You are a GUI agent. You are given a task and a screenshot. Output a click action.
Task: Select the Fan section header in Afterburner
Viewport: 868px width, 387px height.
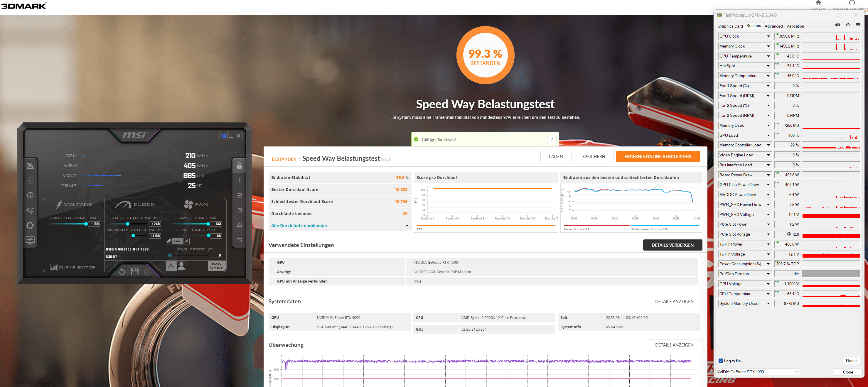196,205
